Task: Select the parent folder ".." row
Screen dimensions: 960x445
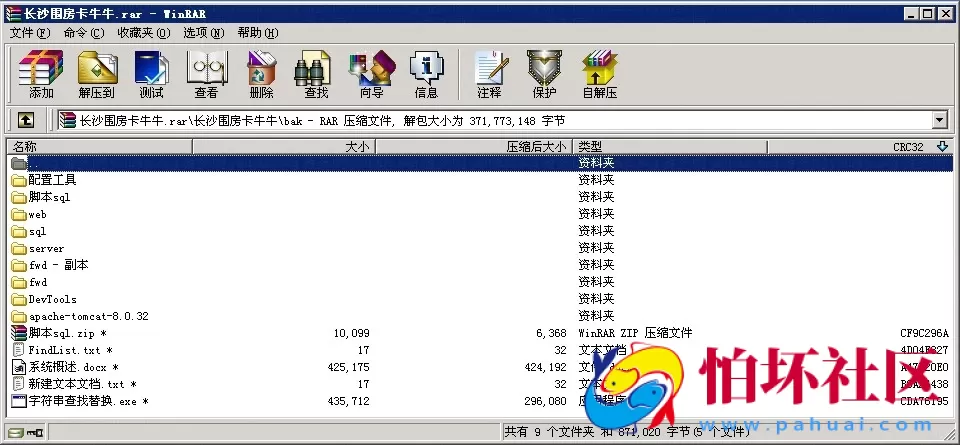Action: point(480,163)
